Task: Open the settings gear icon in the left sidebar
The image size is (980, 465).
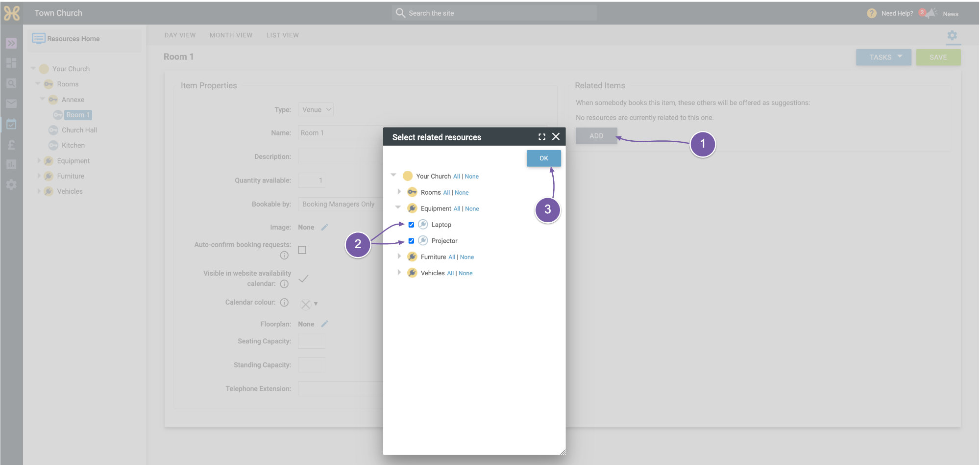Action: [x=11, y=185]
